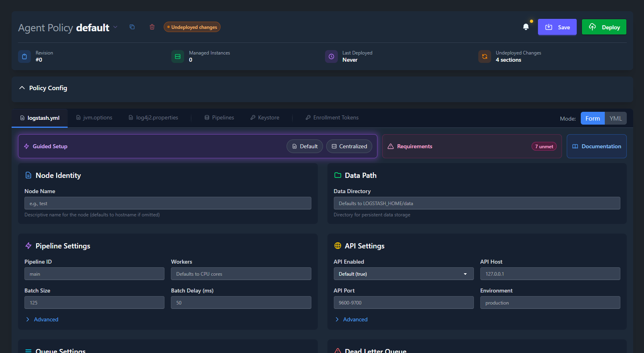
Task: Focus the Batch Delay (ms) field
Action: click(241, 303)
